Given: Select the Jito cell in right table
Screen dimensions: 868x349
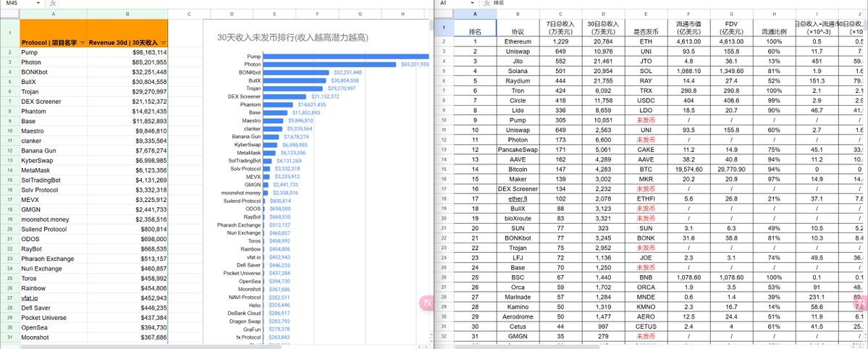Looking at the screenshot, I should tap(518, 62).
